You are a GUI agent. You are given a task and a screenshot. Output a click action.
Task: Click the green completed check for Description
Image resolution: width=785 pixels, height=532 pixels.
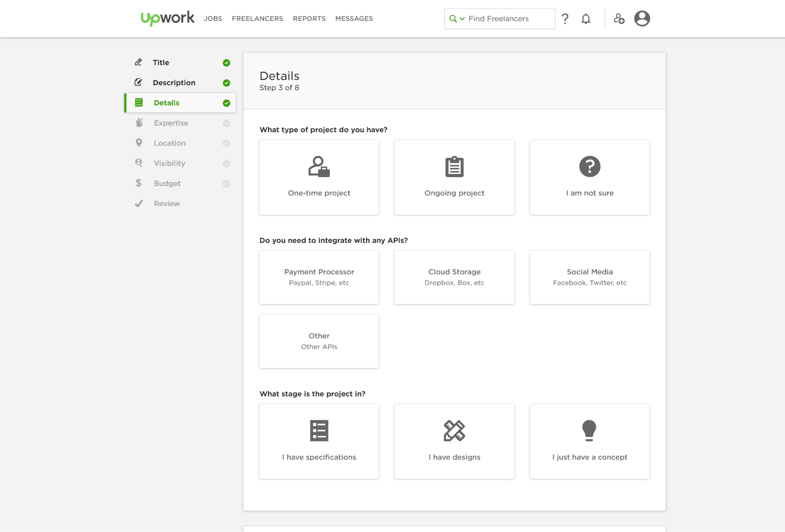pos(226,83)
